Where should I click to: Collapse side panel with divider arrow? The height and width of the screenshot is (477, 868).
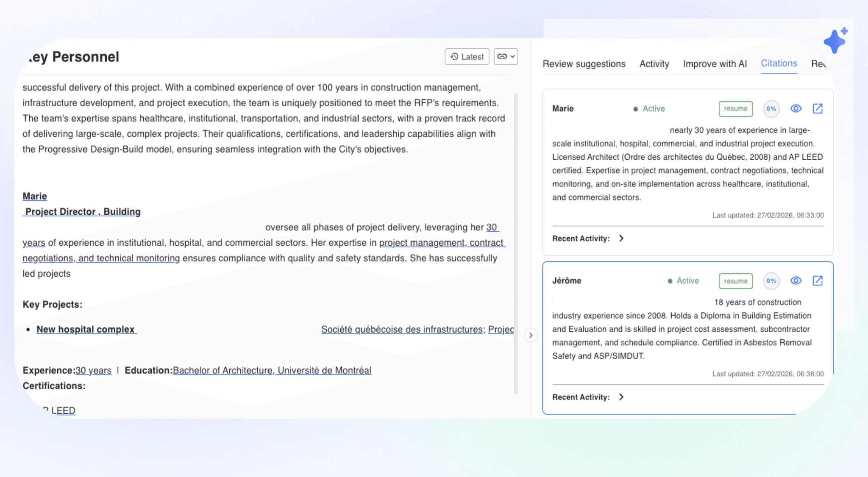[x=531, y=335]
